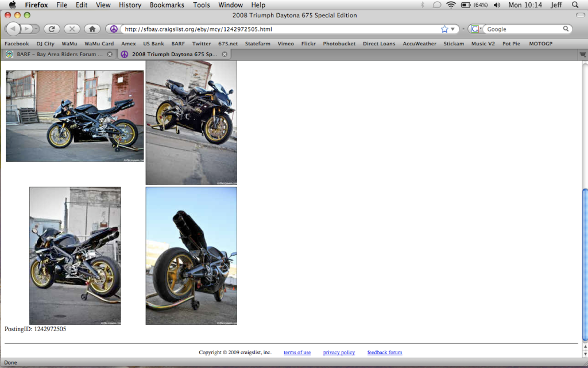Click the magnifier in the Google search field
The height and width of the screenshot is (368, 588).
pos(565,28)
